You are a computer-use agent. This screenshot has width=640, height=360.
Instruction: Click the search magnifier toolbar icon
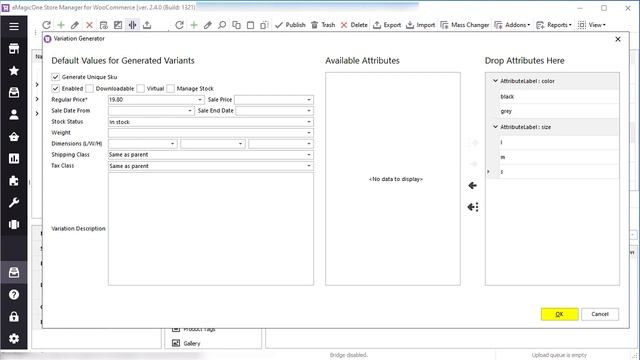[222, 25]
